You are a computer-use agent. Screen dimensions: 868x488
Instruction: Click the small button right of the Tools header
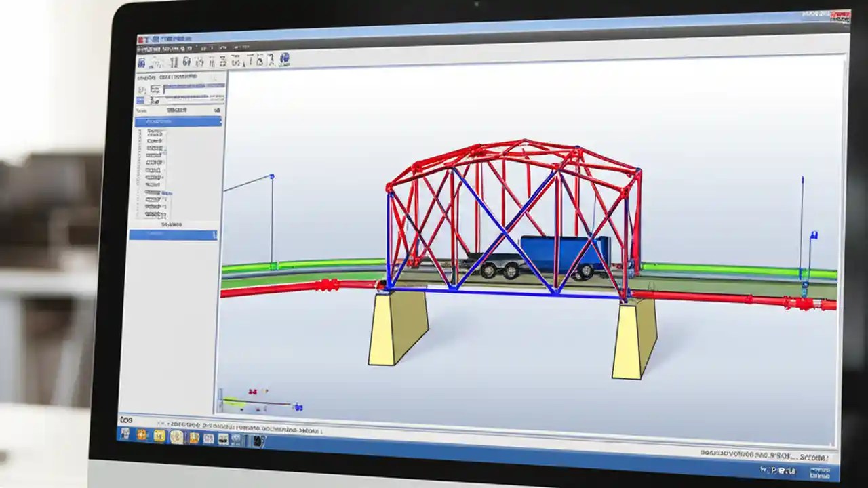(x=218, y=110)
